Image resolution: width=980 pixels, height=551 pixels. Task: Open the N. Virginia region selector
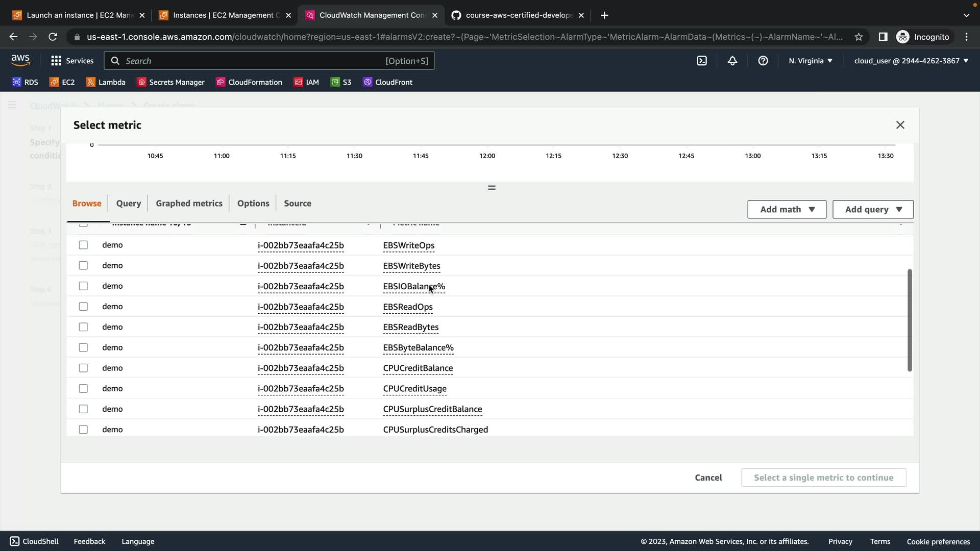point(810,61)
